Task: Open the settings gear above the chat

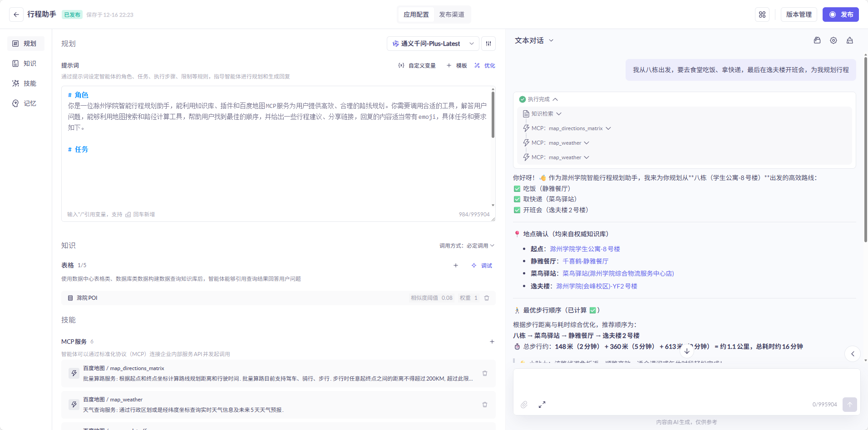Action: point(833,40)
